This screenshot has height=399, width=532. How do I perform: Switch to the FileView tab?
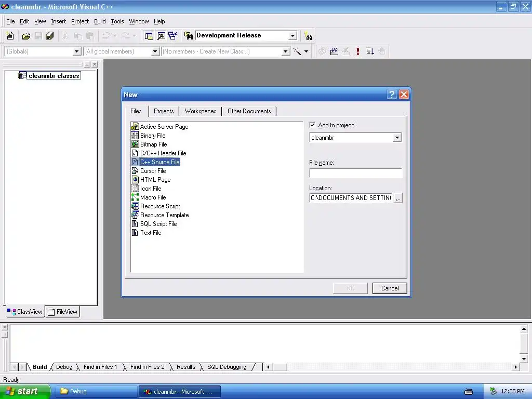(63, 312)
